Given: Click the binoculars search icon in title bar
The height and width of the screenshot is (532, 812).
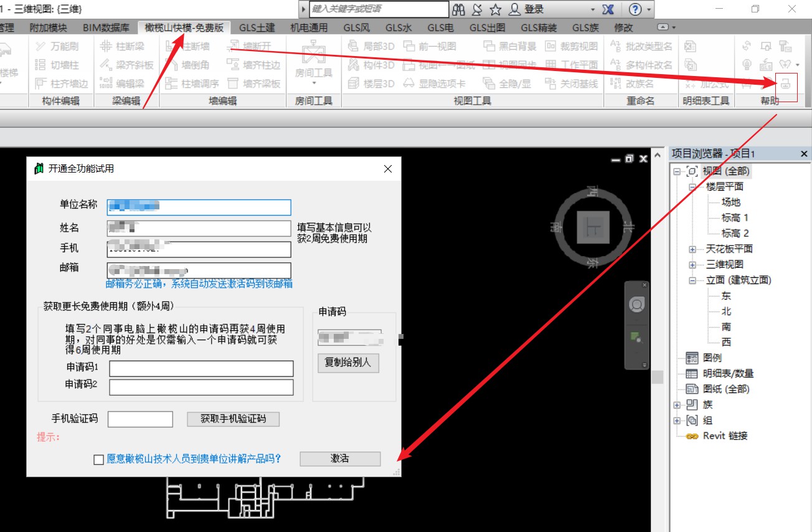Looking at the screenshot, I should 459,9.
